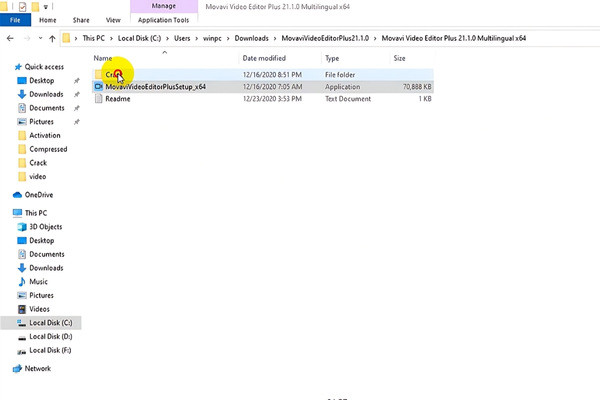Click the OneDrive cloud icon

[x=17, y=195]
